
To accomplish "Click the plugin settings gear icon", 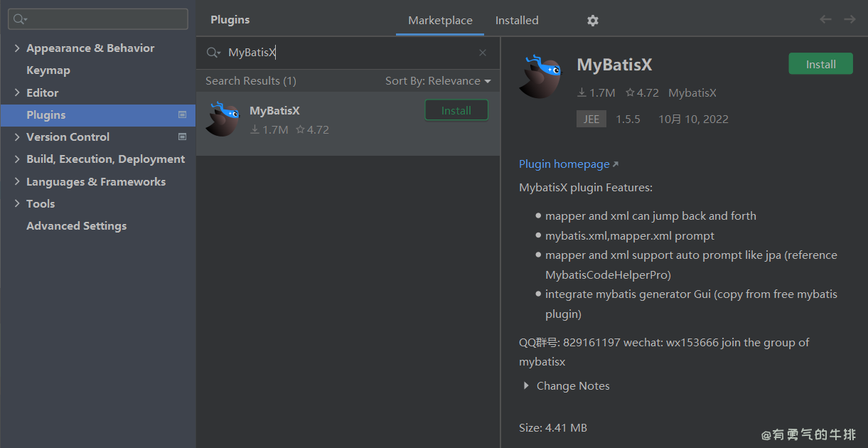I will pos(592,21).
